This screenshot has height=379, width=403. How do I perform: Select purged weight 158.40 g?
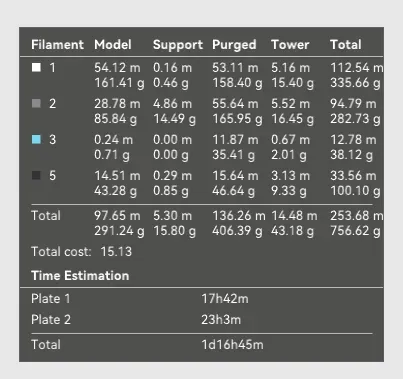coord(237,83)
